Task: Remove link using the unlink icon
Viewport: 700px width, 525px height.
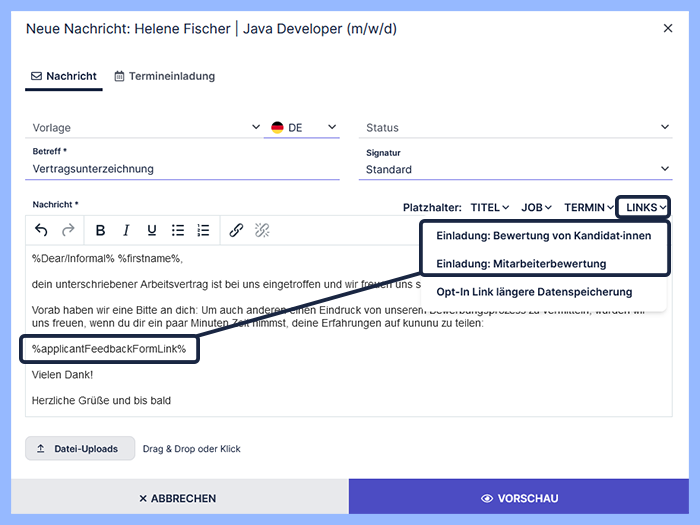Action: (x=262, y=230)
